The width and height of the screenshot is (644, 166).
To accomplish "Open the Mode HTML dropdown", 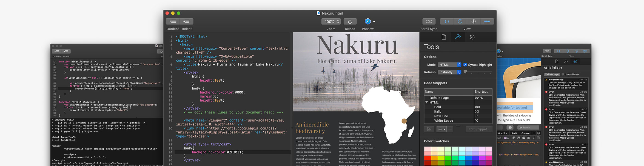I will point(449,65).
